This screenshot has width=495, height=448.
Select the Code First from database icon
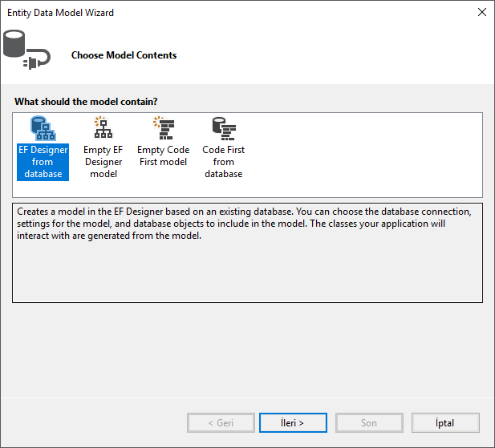point(223,128)
